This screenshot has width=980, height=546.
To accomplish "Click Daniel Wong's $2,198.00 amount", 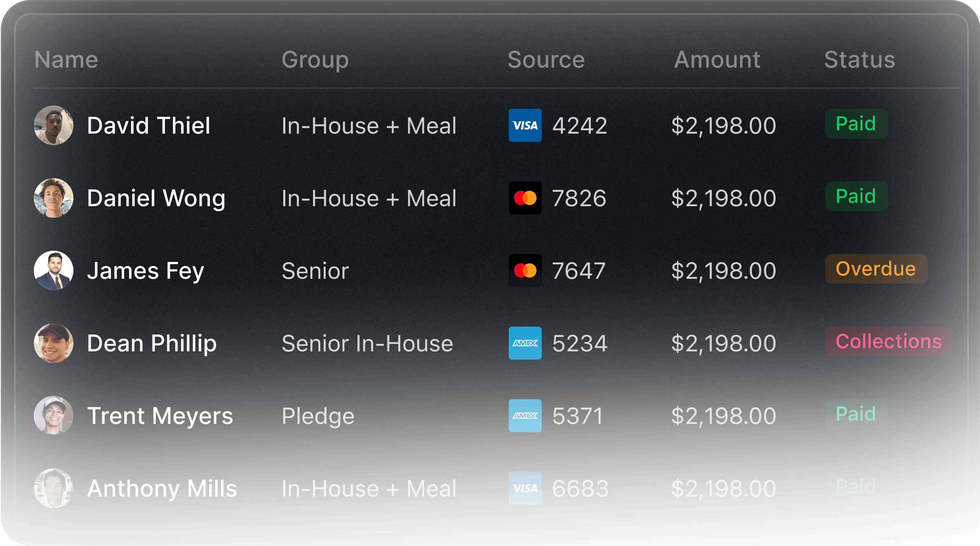I will pos(724,198).
